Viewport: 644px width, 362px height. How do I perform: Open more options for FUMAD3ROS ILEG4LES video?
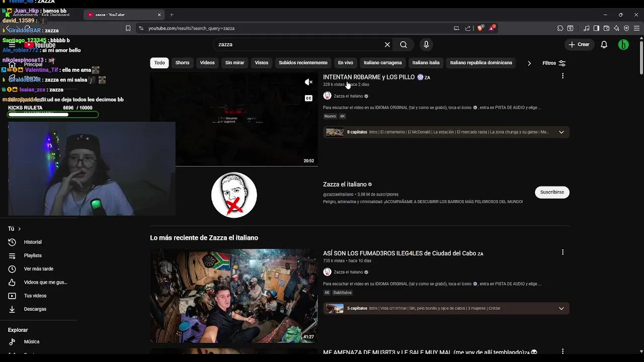[x=562, y=252]
